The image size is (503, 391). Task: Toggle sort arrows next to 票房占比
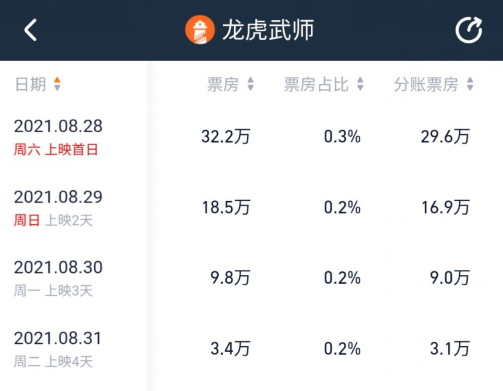pos(360,84)
